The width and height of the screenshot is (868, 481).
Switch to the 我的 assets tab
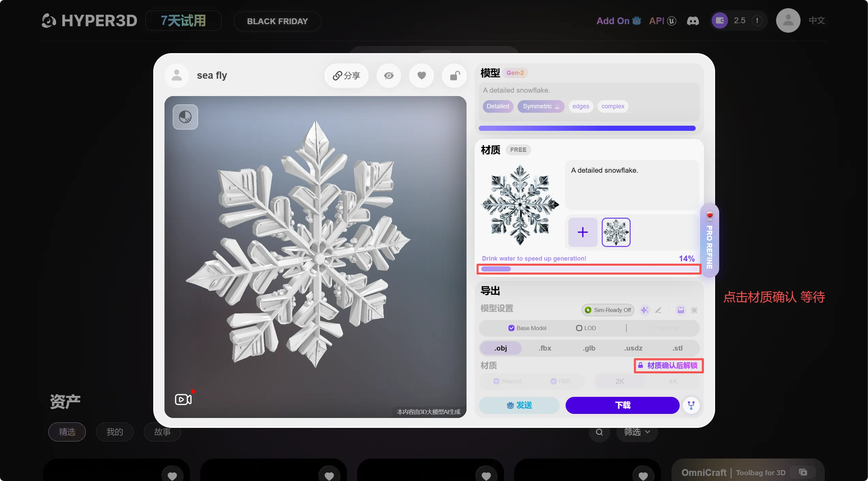(114, 432)
